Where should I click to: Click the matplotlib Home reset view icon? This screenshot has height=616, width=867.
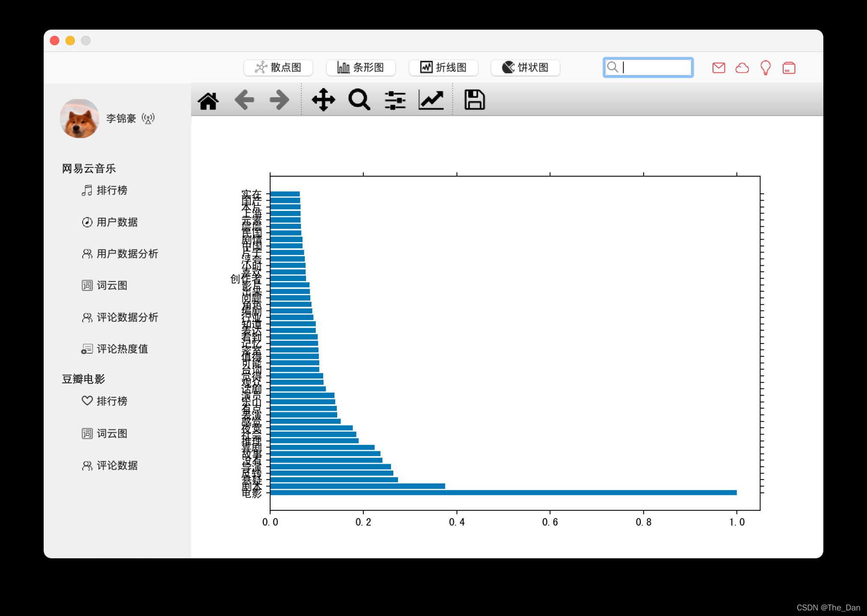coord(208,101)
